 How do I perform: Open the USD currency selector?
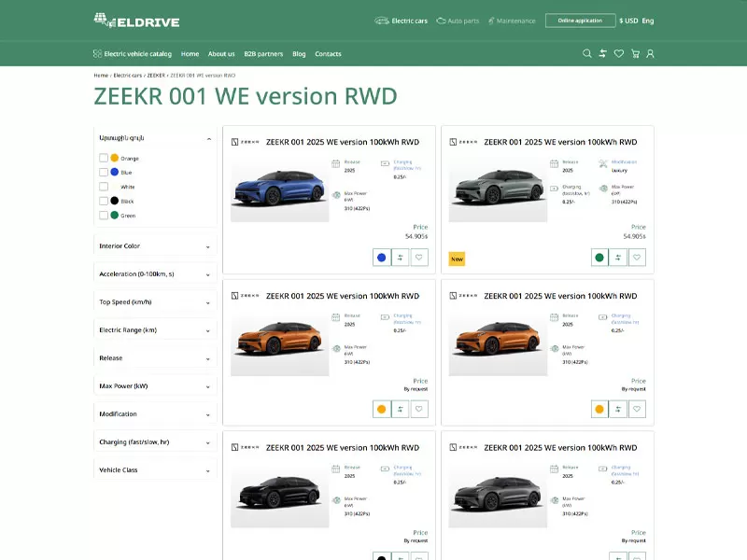click(x=628, y=21)
